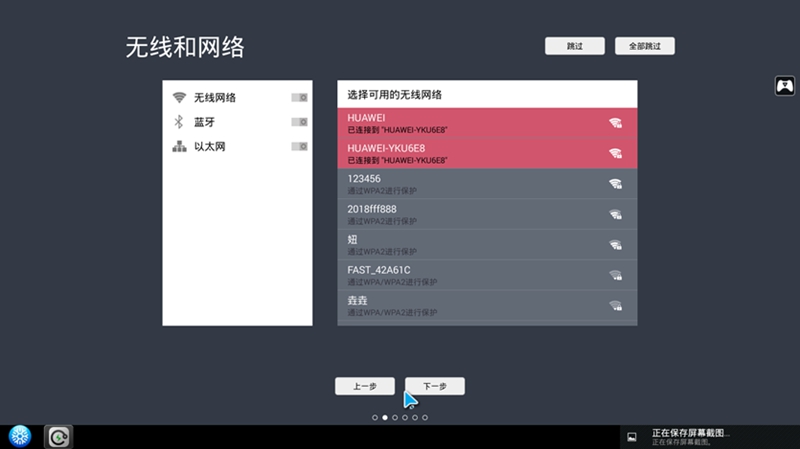Continue with the 下一步 button
800x449 pixels.
coord(435,386)
